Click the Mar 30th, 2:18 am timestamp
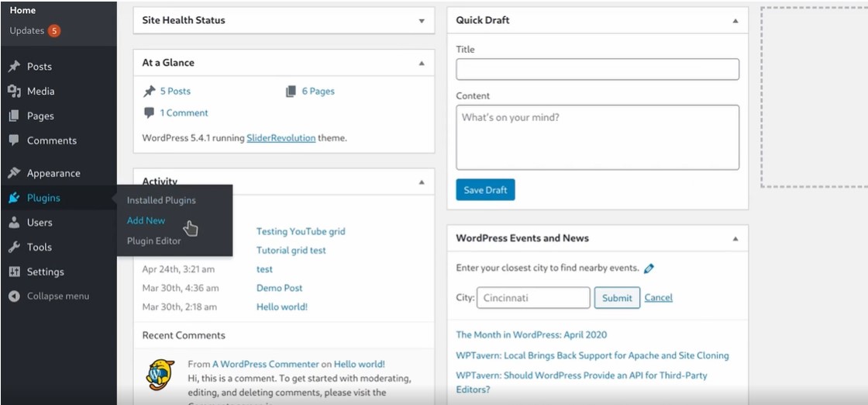868x405 pixels. tap(179, 307)
